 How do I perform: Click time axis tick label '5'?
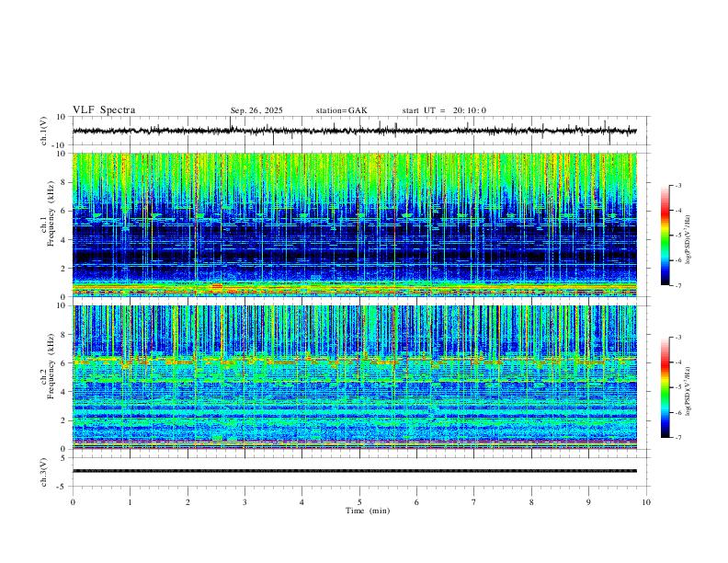[359, 502]
